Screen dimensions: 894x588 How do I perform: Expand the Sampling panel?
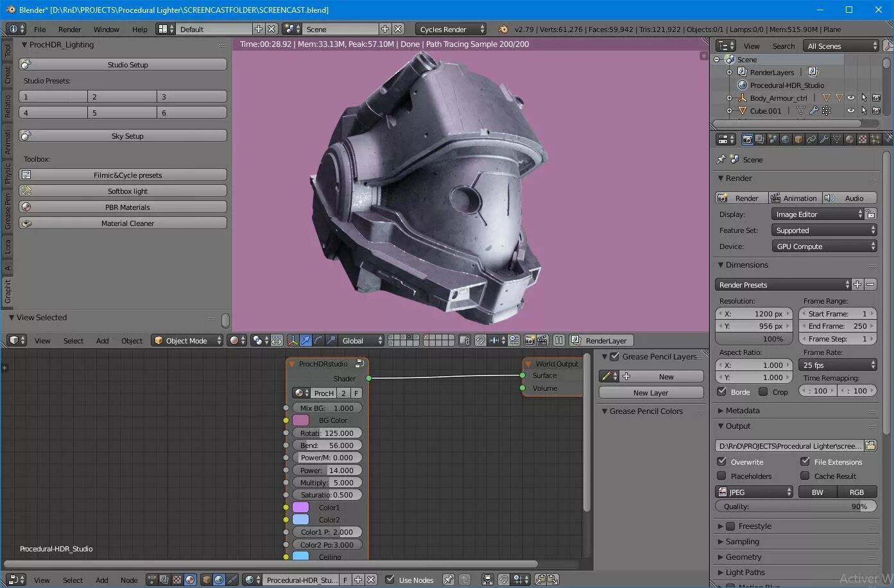742,542
